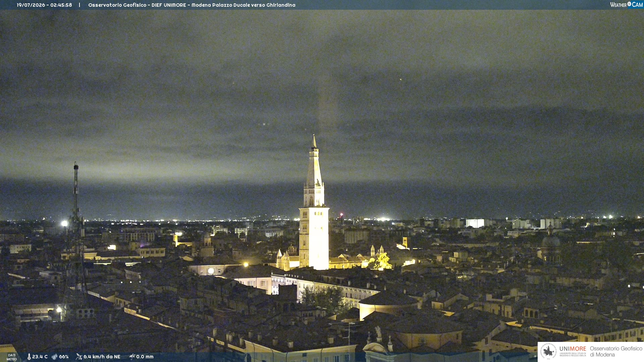
Task: Select the 0.0 mm rainfall value
Action: pos(145,357)
